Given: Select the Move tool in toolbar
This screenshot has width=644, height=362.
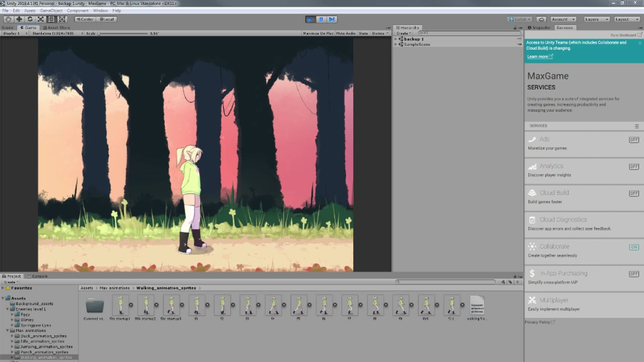Looking at the screenshot, I should point(18,19).
